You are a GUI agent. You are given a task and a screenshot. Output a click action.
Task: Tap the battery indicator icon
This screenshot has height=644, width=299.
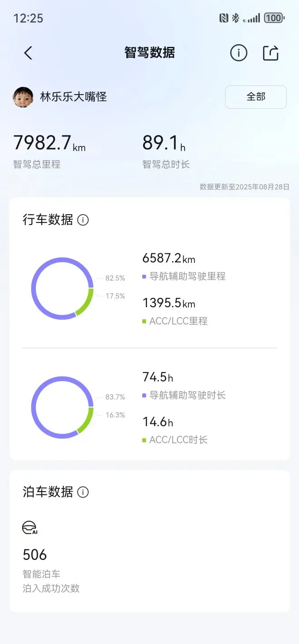[274, 18]
